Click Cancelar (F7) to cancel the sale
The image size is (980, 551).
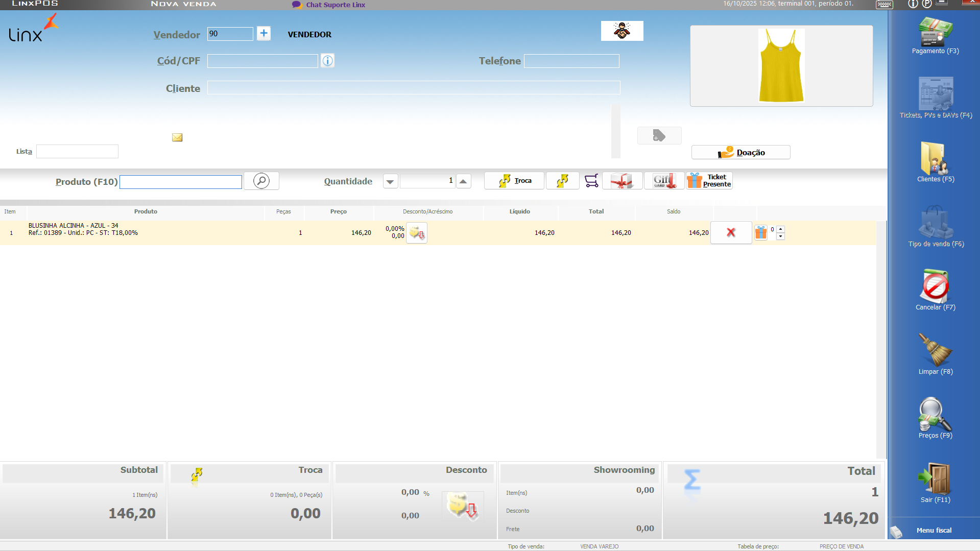pos(935,290)
